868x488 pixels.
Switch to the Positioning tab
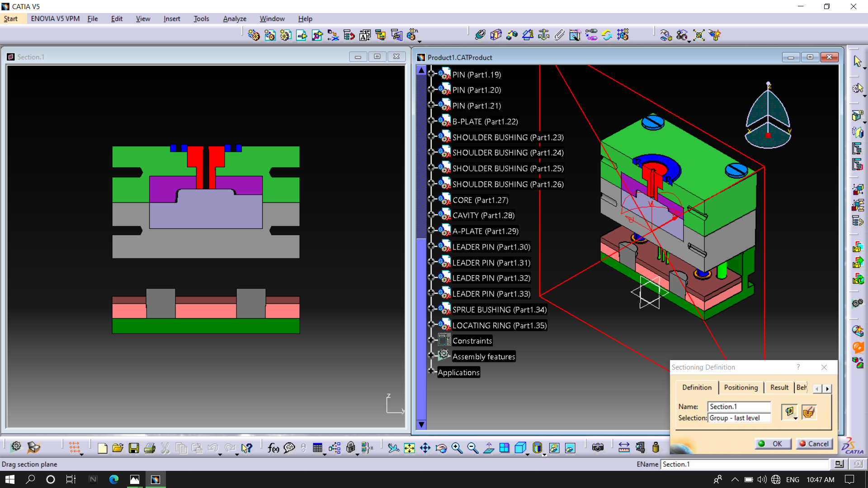[741, 387]
